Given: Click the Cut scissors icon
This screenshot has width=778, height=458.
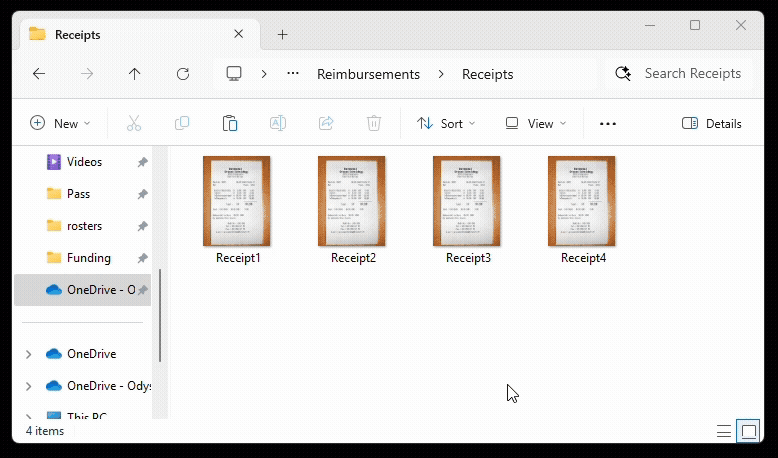Looking at the screenshot, I should [x=134, y=123].
